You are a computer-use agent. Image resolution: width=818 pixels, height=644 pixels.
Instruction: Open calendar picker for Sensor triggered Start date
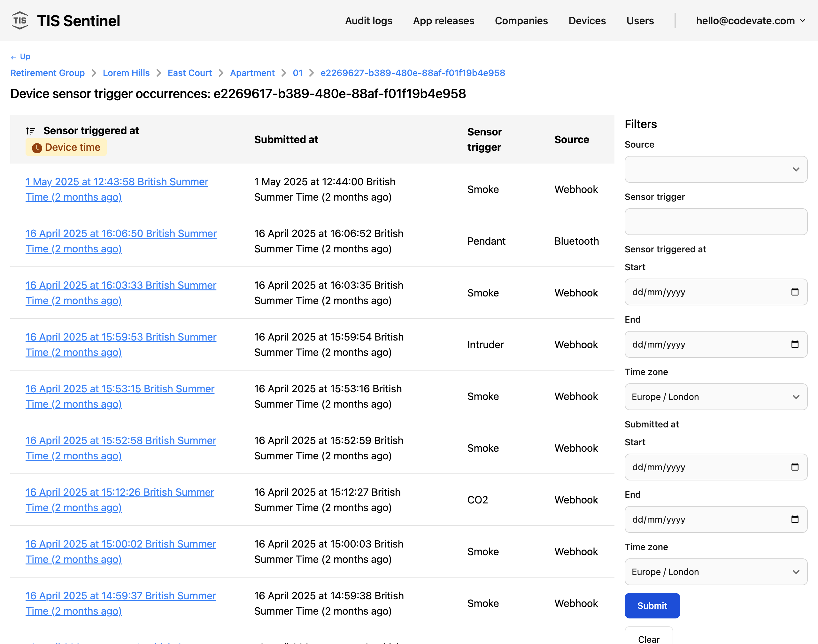click(795, 292)
